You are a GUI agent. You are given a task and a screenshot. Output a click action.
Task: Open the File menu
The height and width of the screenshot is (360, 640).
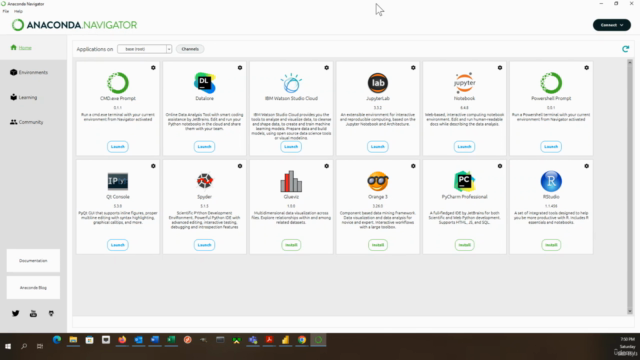6,11
